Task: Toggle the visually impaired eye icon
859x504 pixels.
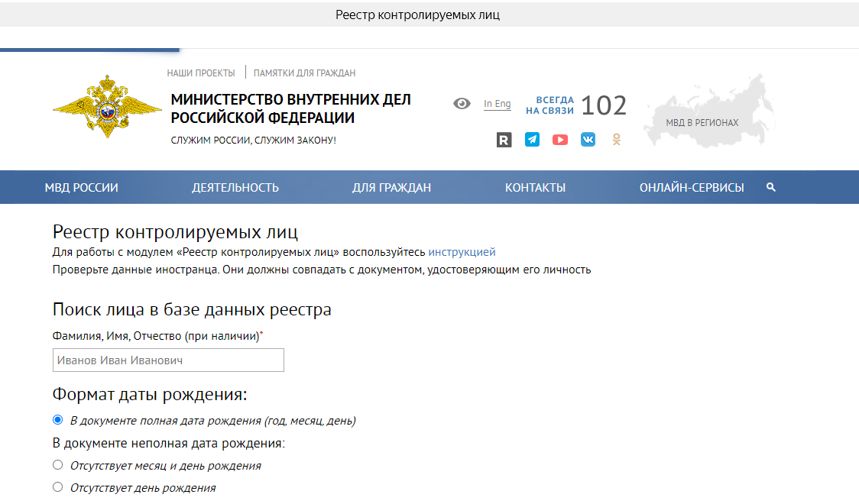Action: pos(462,104)
